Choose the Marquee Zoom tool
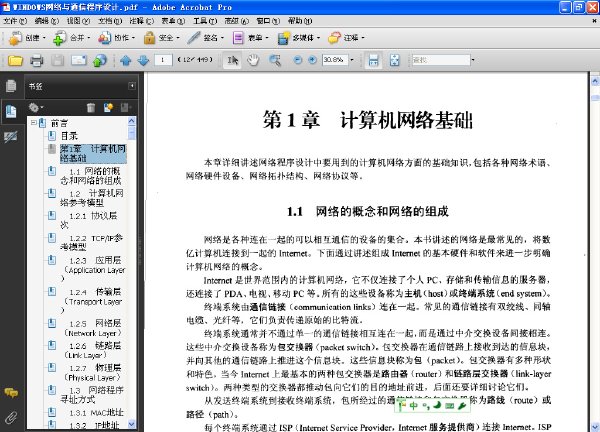Screen dimensions: 600x432 point(275,60)
